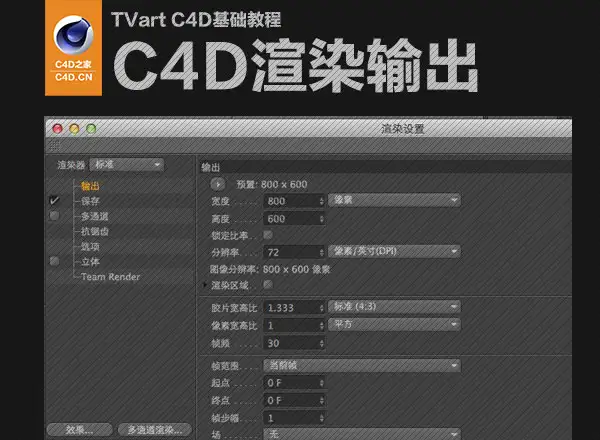
Task: Toggle the 锁定比率 checkbox
Action: (x=268, y=235)
